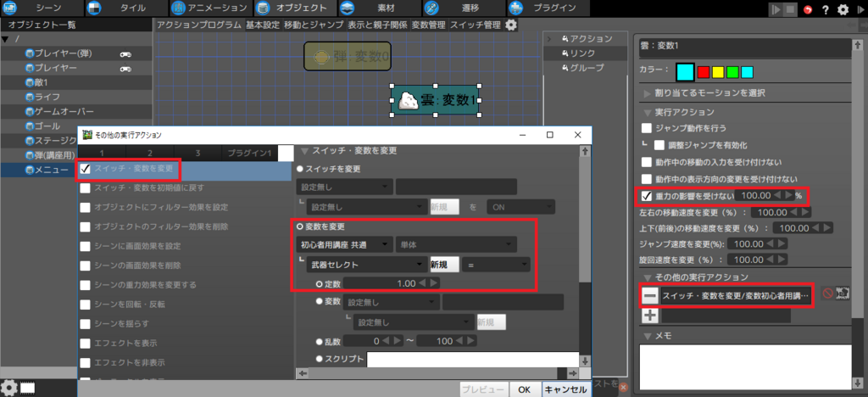Open the 基本設定 sub-tab
The width and height of the screenshot is (868, 397).
(x=263, y=25)
